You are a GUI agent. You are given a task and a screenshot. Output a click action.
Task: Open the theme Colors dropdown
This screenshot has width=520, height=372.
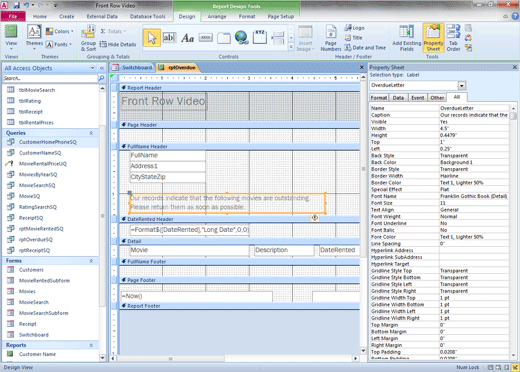click(x=60, y=31)
